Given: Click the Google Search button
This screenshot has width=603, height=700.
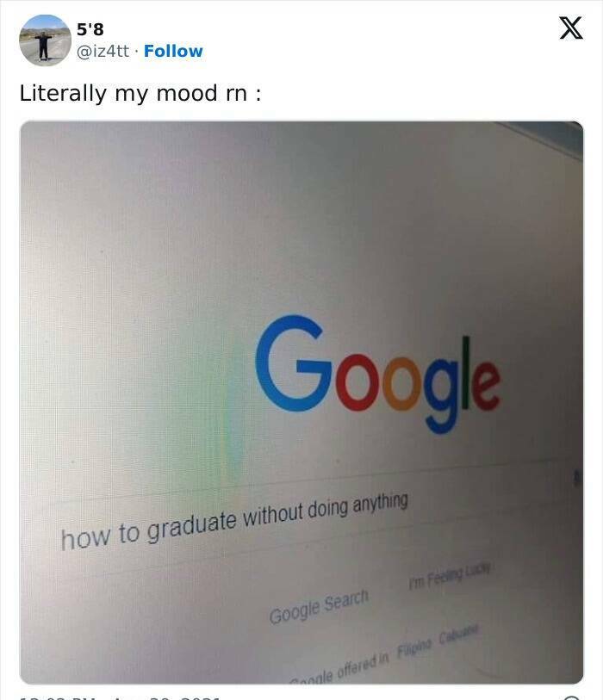Looking at the screenshot, I should click(319, 607).
